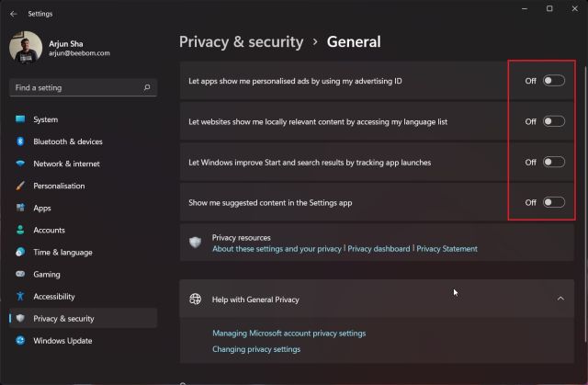Minimize the Settings window
The image size is (588, 385).
tap(525, 8)
